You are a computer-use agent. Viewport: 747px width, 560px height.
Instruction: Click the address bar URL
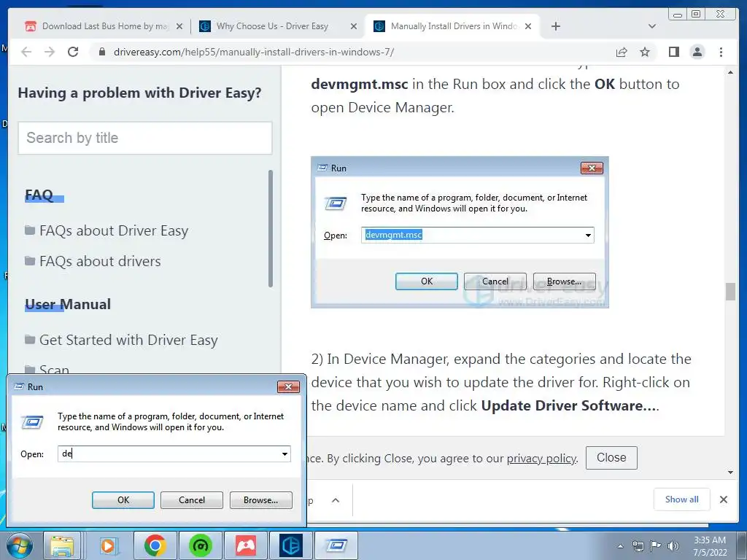click(x=254, y=52)
